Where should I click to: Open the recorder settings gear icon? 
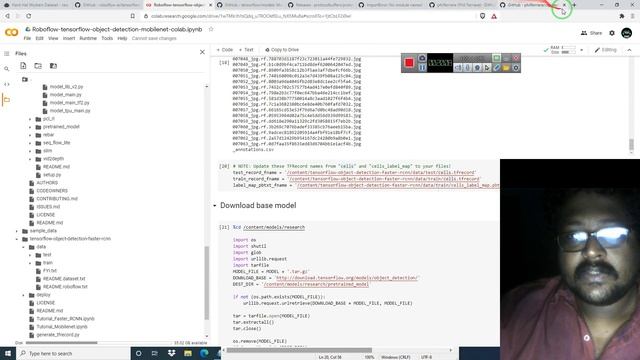(516, 68)
